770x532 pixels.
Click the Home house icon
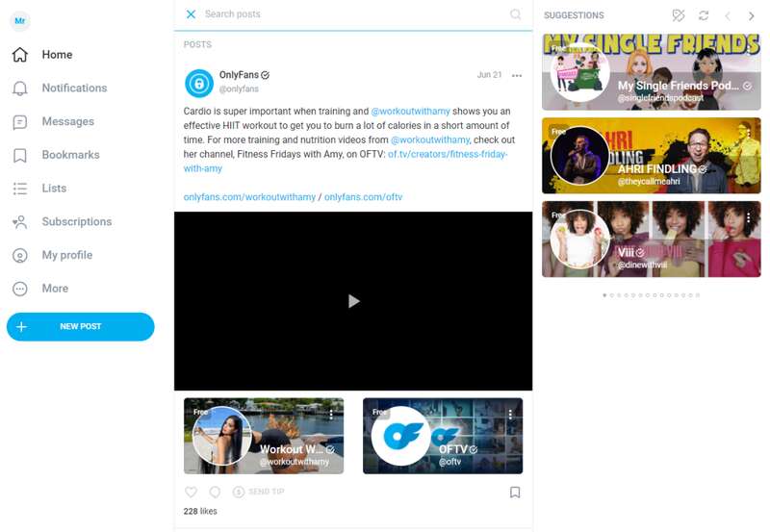point(20,55)
